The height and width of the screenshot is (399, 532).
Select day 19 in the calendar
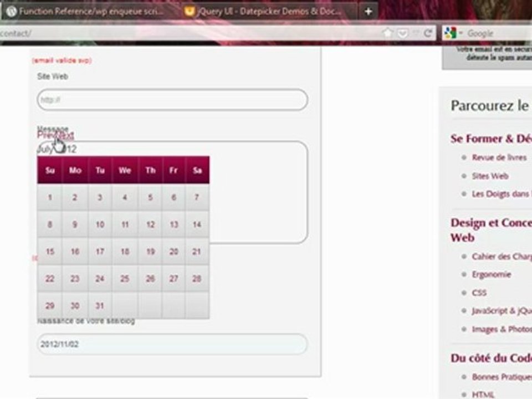(x=150, y=252)
